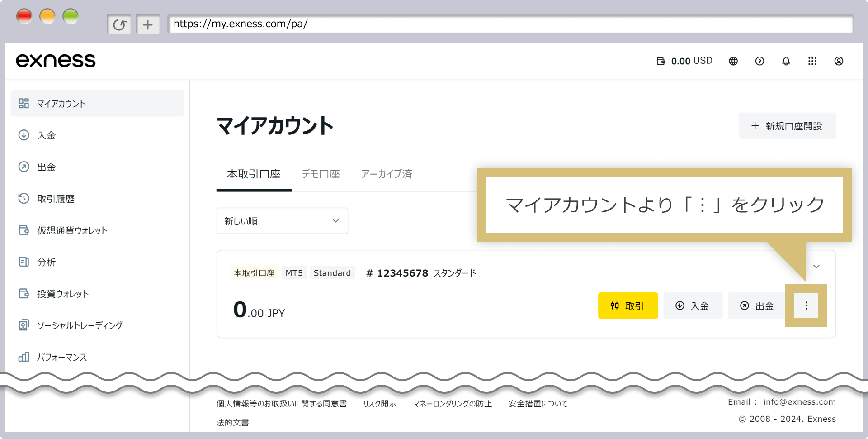The image size is (868, 439).
Task: Select 入金 in the sidebar
Action: 97,135
